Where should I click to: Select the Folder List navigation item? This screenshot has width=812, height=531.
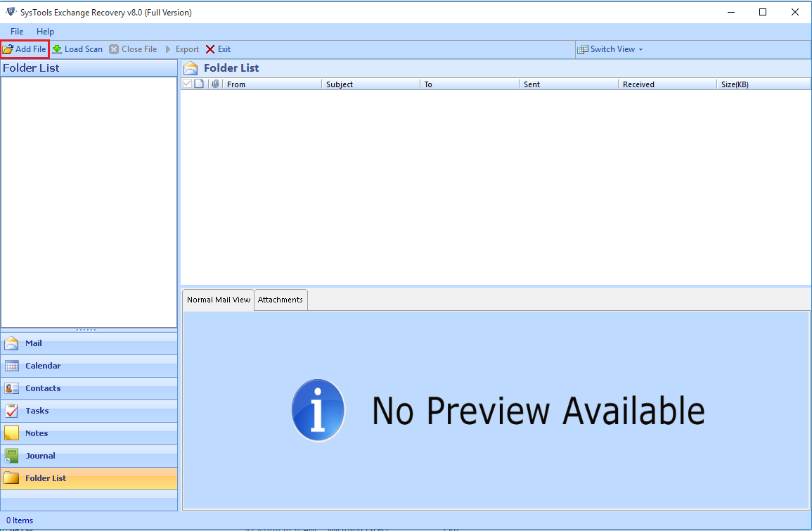point(46,478)
